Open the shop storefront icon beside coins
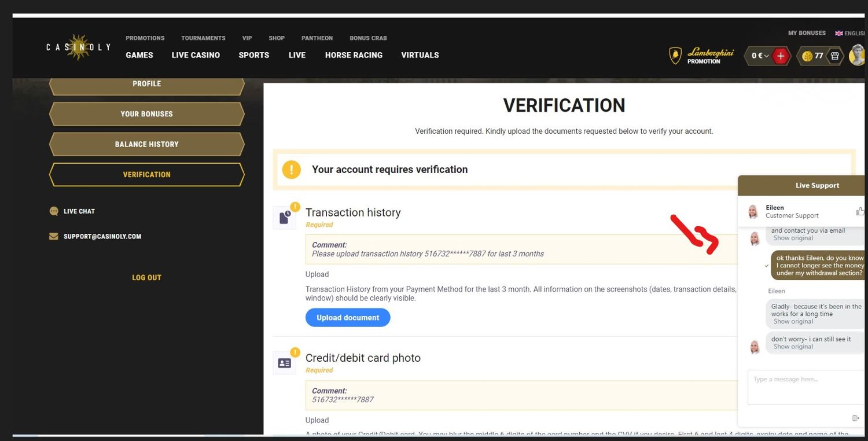 coord(834,56)
